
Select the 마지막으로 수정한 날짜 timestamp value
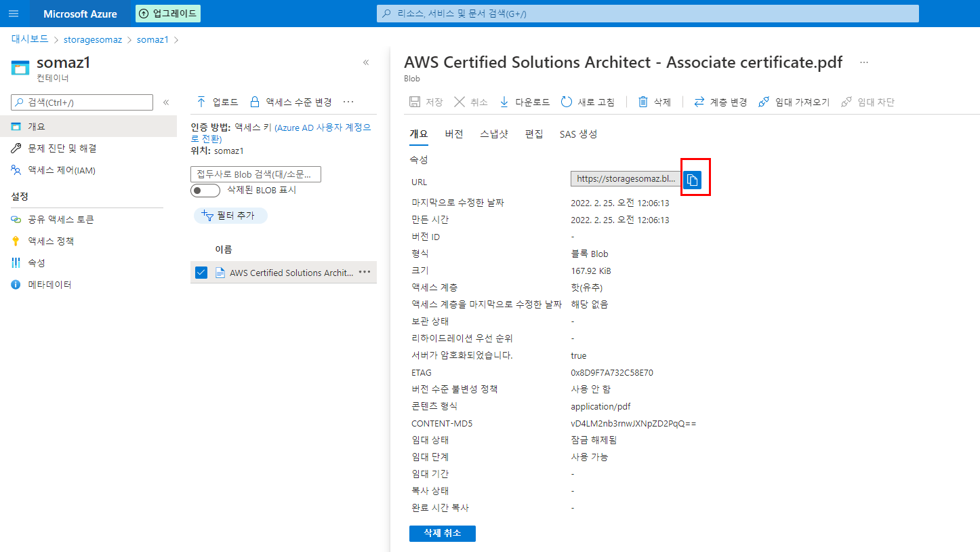(620, 203)
